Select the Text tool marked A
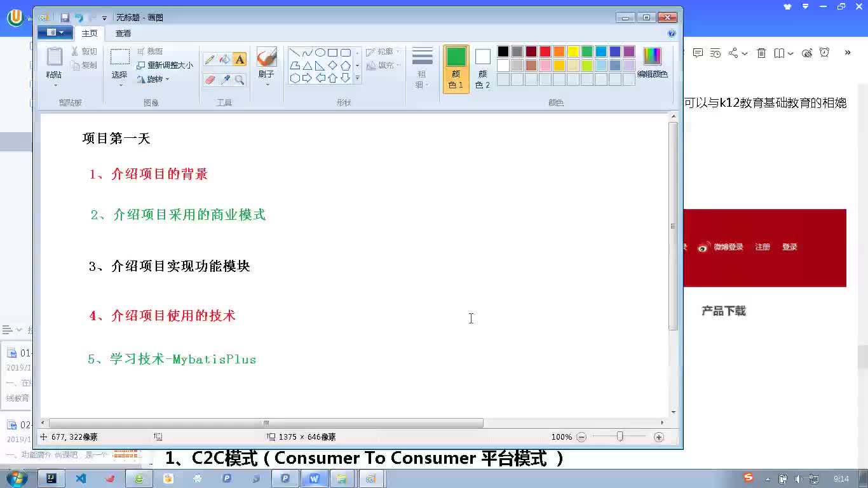Screen dimensions: 868x488 (x=240, y=59)
